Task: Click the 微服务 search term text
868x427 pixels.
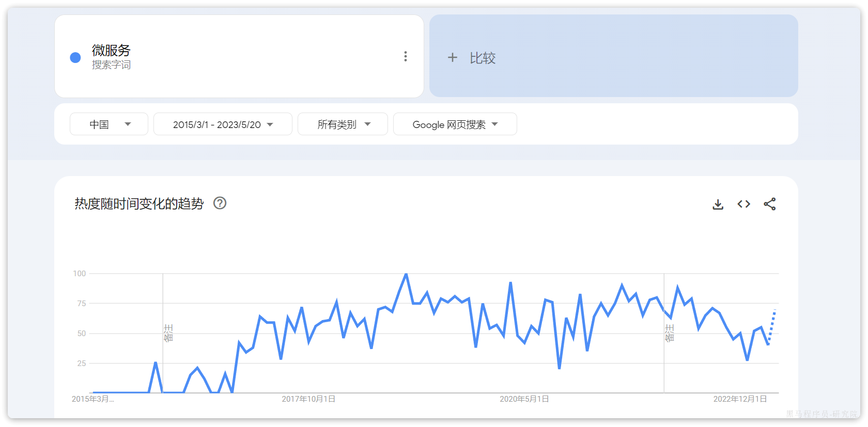Action: [111, 50]
